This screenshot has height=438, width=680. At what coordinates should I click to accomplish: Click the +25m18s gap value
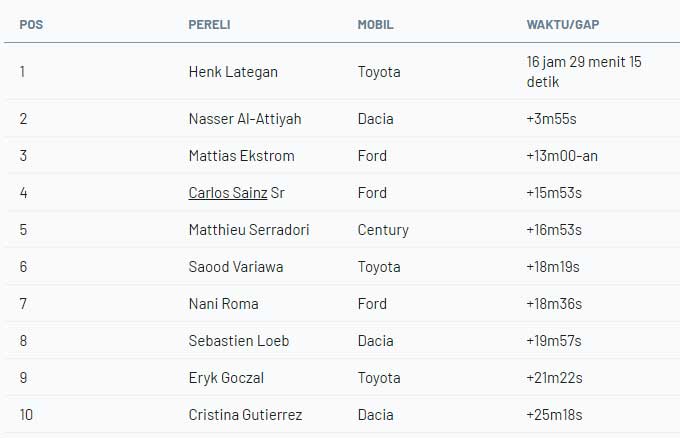[x=554, y=415]
